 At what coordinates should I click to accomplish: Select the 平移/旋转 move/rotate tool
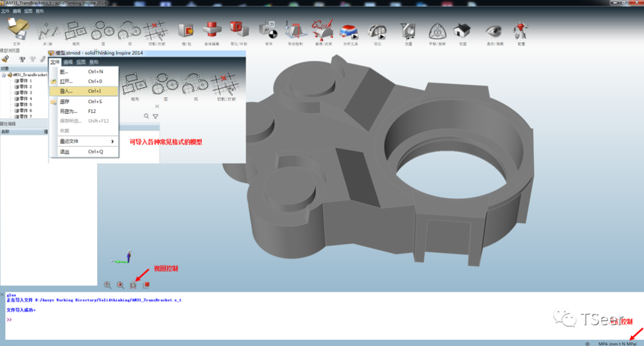tap(437, 31)
